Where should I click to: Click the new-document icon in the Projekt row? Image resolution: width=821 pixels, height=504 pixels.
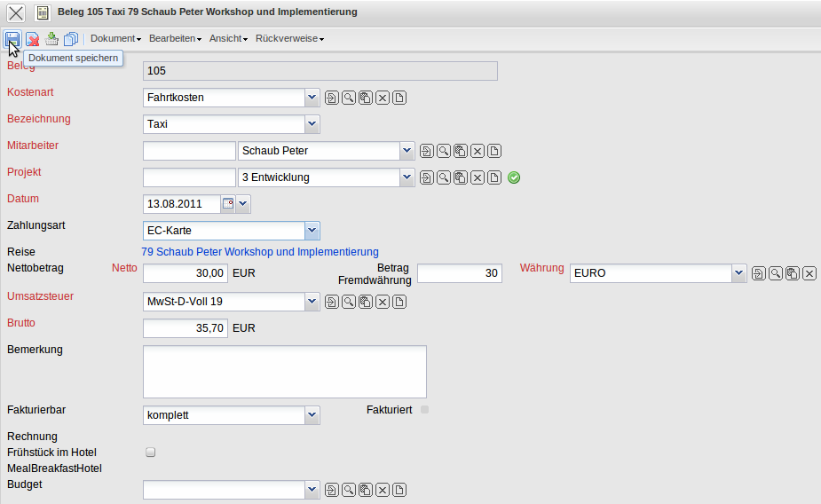(494, 177)
